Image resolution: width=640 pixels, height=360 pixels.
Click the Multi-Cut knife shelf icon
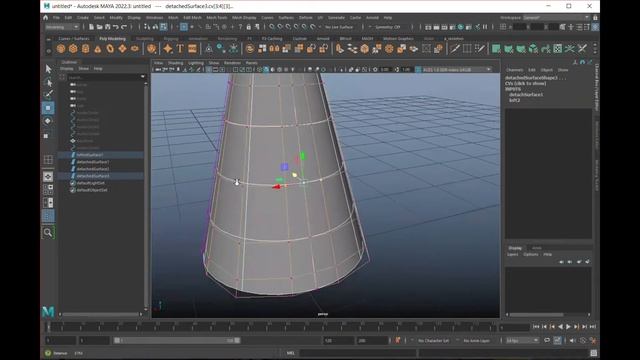click(x=455, y=49)
